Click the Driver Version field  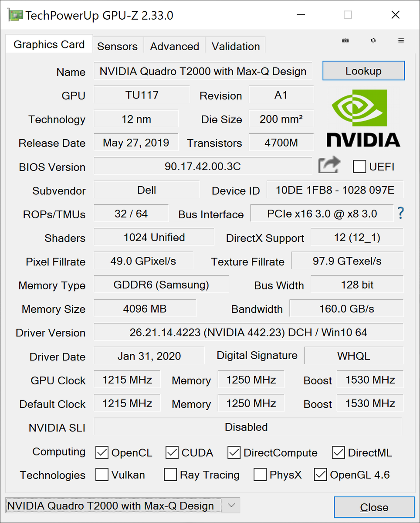pos(248,333)
